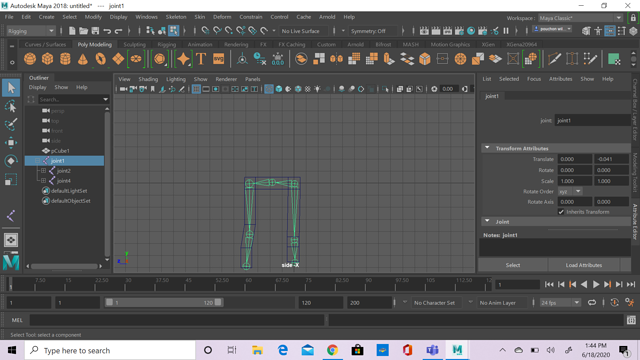Image resolution: width=640 pixels, height=360 pixels.
Task: Open the Outliner search options dropdown
Action: [x=106, y=99]
